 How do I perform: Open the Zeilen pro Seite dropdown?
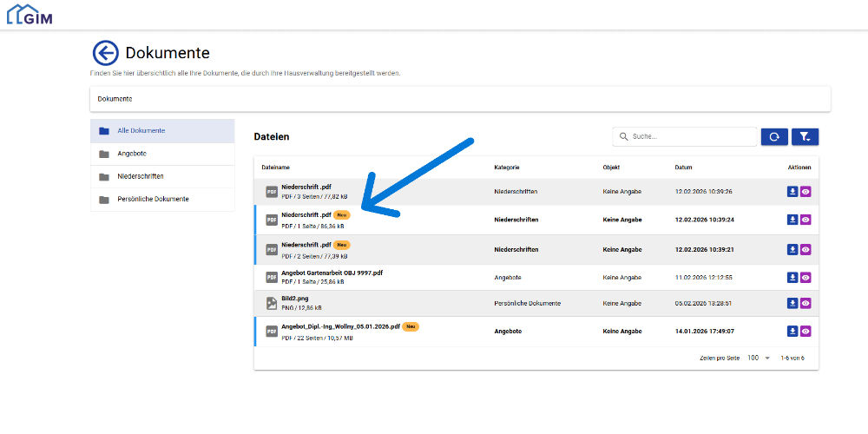coord(759,358)
